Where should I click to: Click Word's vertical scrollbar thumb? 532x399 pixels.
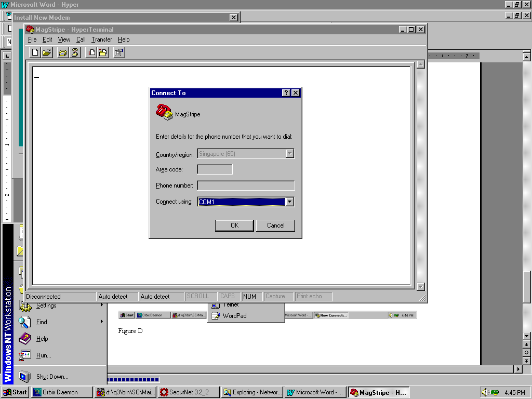(526, 287)
